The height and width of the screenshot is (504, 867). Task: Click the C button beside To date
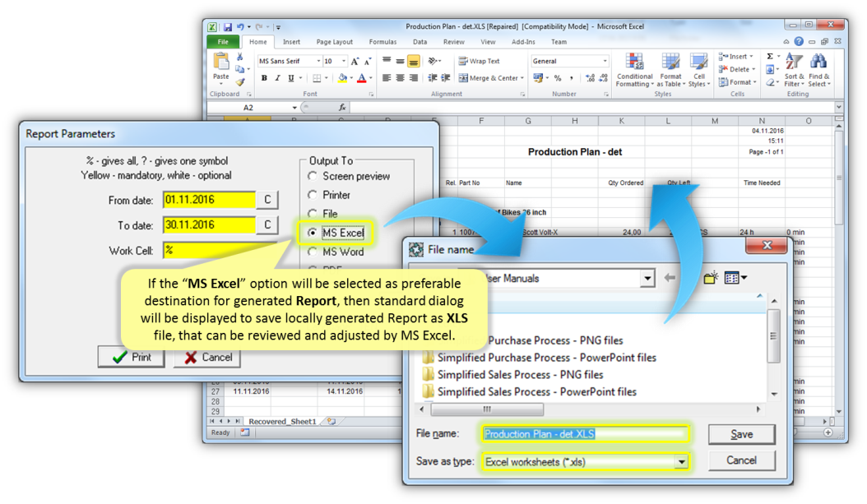pyautogui.click(x=267, y=224)
